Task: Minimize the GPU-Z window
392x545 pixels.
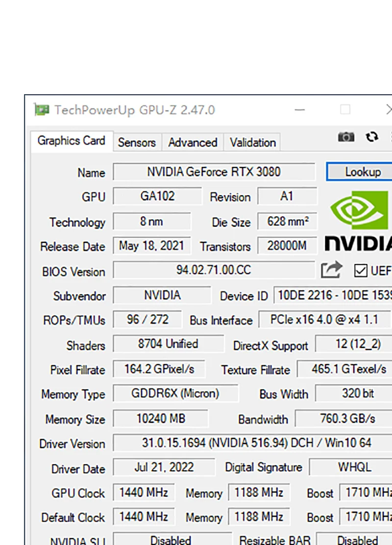Action: 300,110
